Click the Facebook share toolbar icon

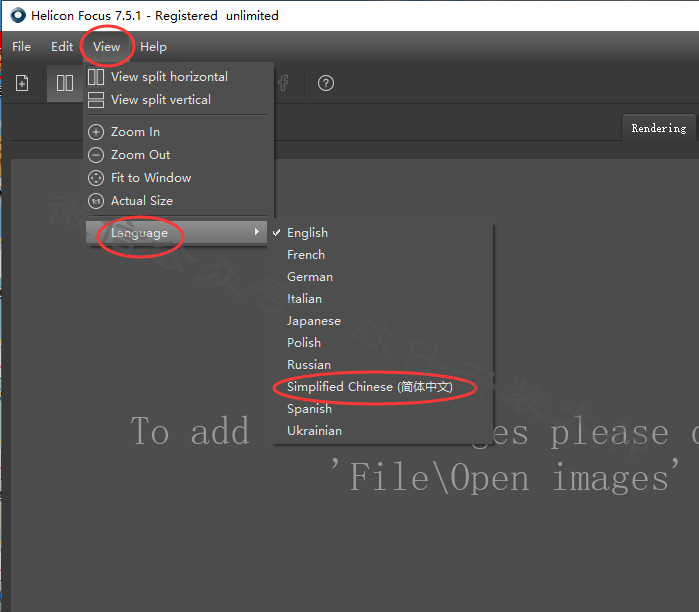283,83
